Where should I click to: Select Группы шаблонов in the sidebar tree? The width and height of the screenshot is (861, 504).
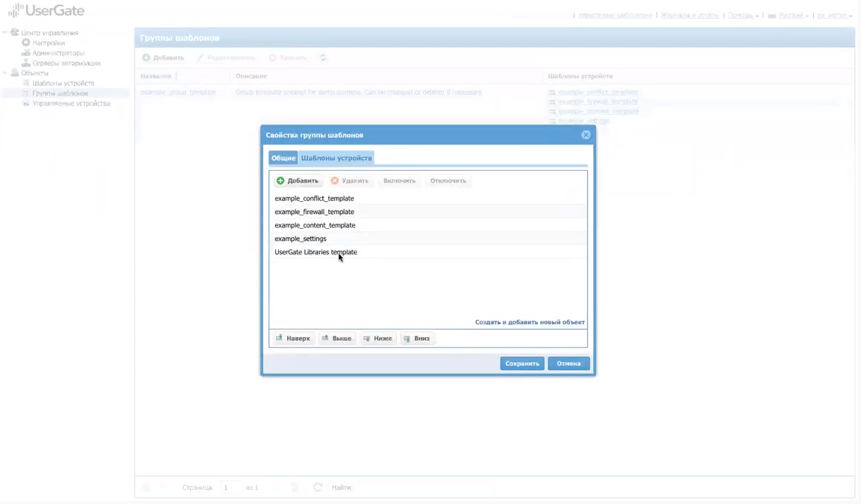coord(60,93)
